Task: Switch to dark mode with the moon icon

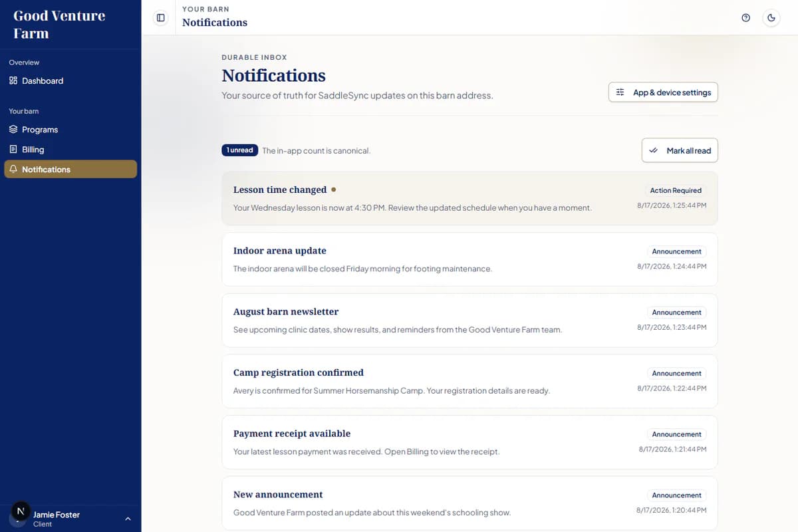Action: coord(771,18)
